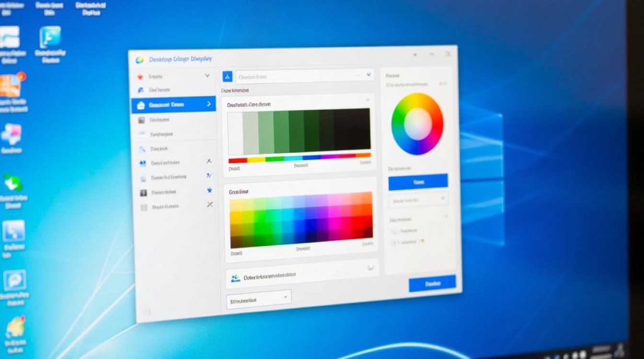Viewport: 644px width, 359px height.
Task: Open the top-left desktop shortcut icon
Action: click(x=10, y=37)
